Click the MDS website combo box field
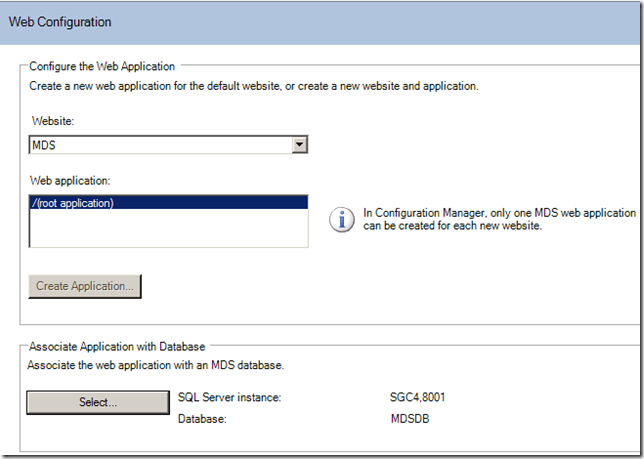The width and height of the screenshot is (644, 459). (160, 146)
